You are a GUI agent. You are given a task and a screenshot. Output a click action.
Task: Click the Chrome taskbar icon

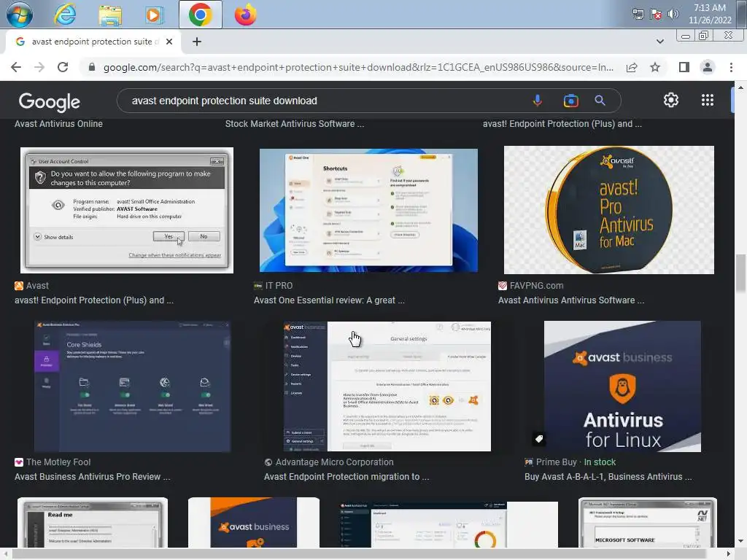[200, 15]
